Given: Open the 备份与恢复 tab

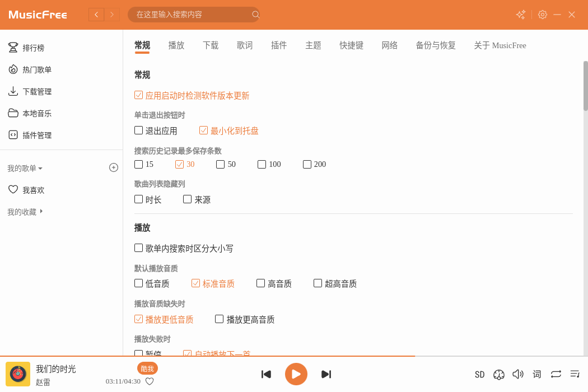Looking at the screenshot, I should (x=435, y=45).
